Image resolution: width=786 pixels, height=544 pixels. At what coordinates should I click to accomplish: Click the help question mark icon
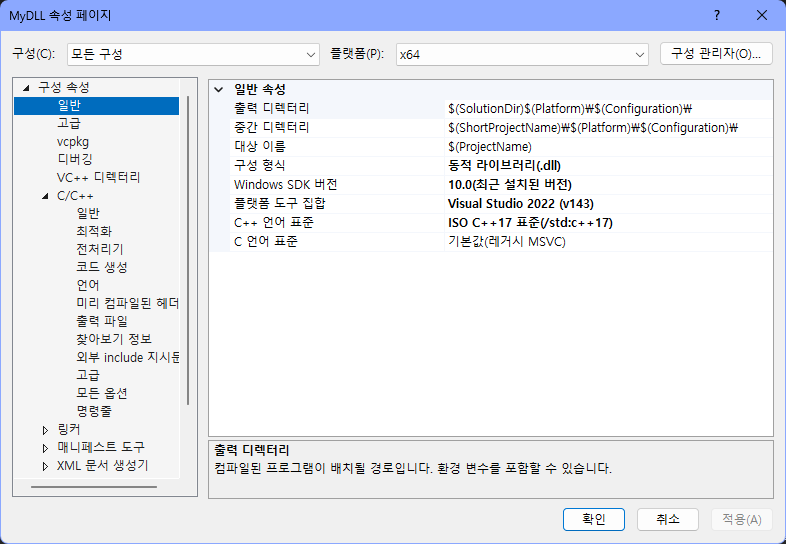coord(717,15)
